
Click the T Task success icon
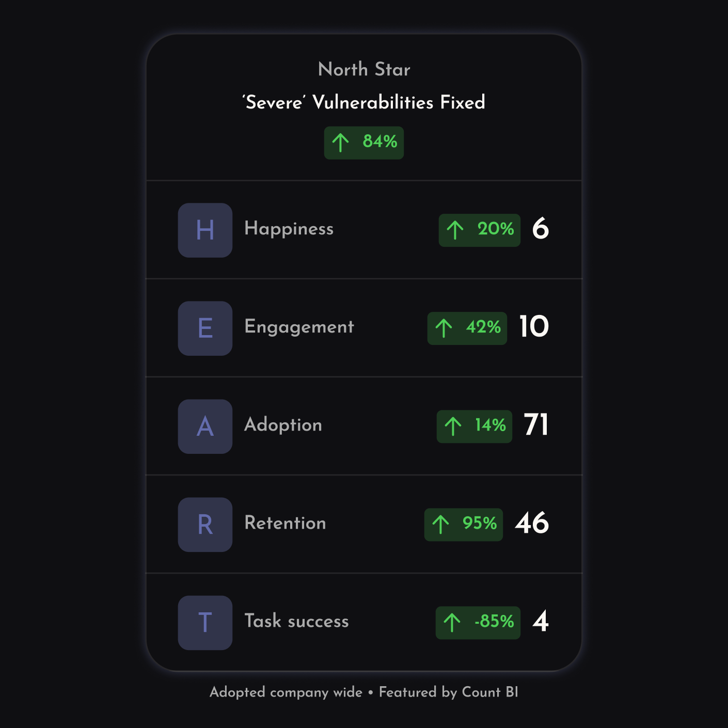(x=205, y=622)
